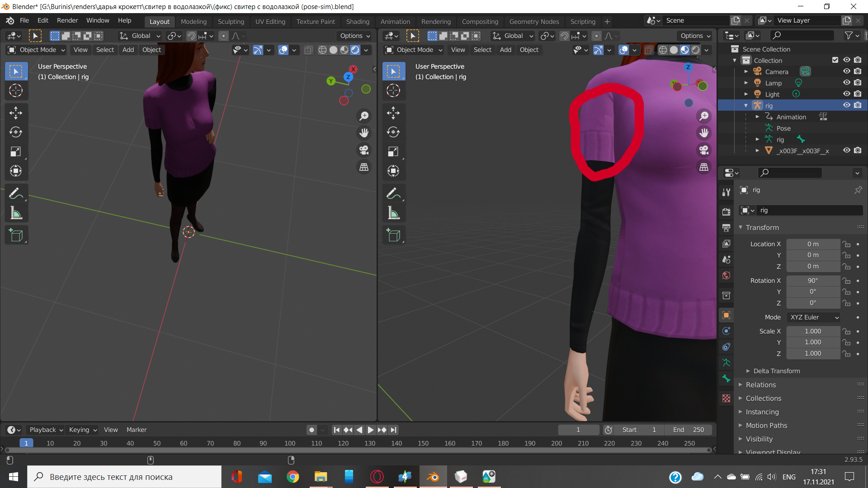868x488 pixels.
Task: Select the Measure tool in right viewport
Action: coord(393,213)
